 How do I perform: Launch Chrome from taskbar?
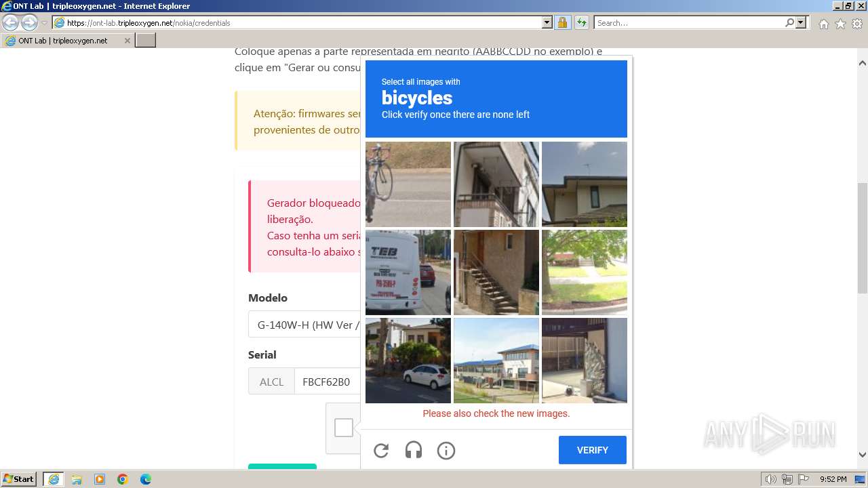click(x=123, y=479)
